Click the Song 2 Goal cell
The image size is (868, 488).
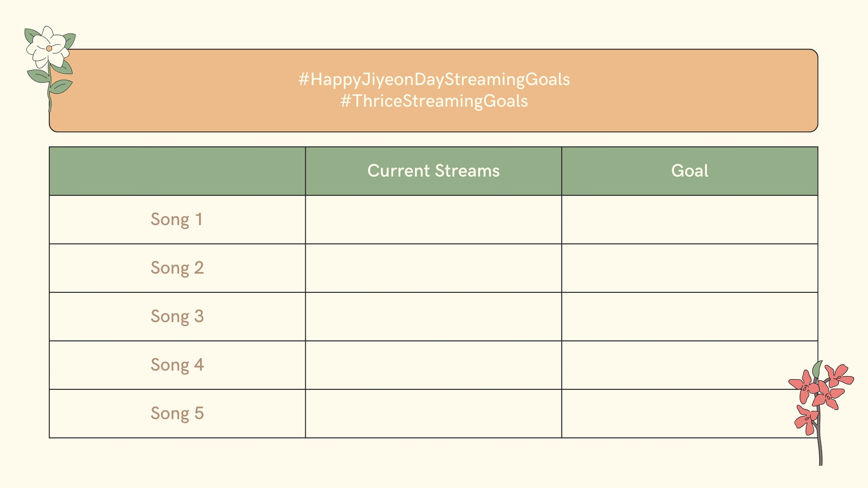[x=690, y=268]
